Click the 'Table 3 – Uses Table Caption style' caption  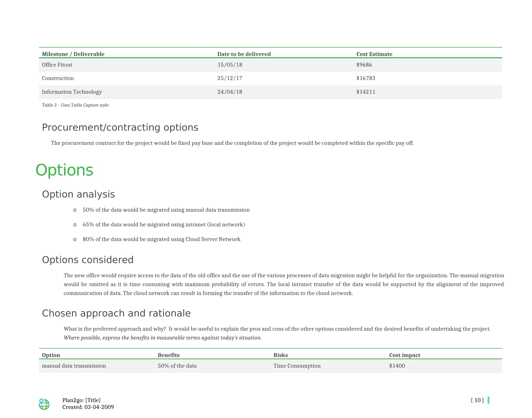(x=75, y=105)
